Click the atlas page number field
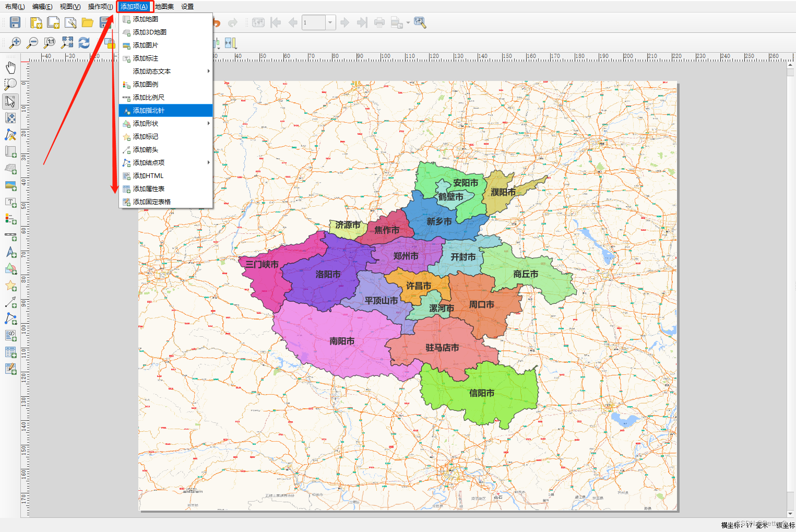Image resolution: width=796 pixels, height=532 pixels. coord(314,22)
